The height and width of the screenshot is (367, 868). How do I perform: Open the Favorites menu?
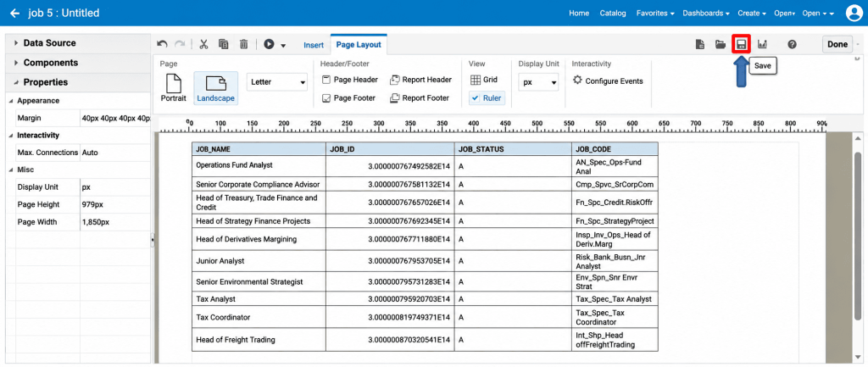[x=655, y=13]
